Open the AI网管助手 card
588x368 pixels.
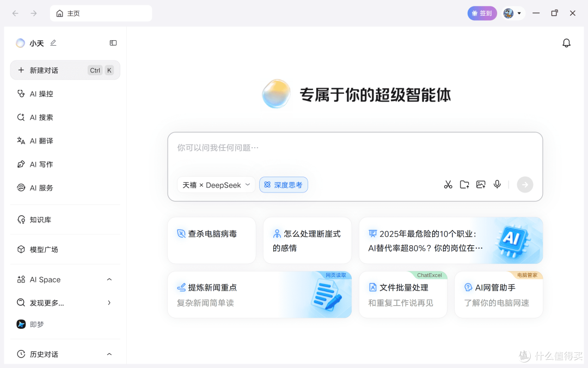pos(499,295)
